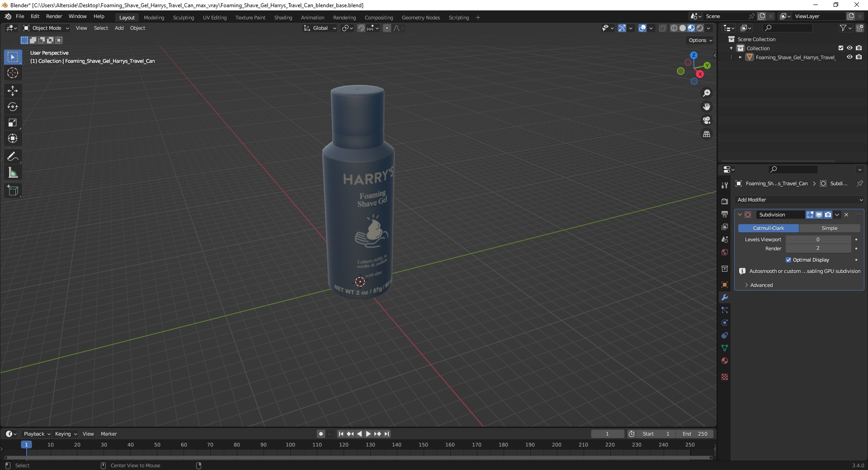This screenshot has width=868, height=470.
Task: Open the View Layer properties tab
Action: pos(725,226)
